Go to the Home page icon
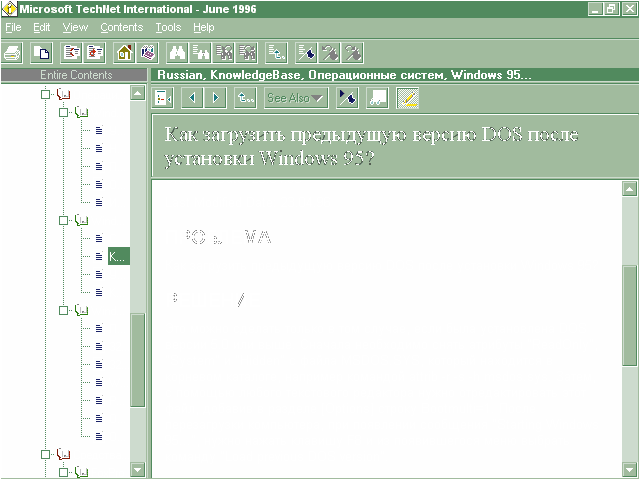Viewport: 640px width, 480px height. point(124,53)
